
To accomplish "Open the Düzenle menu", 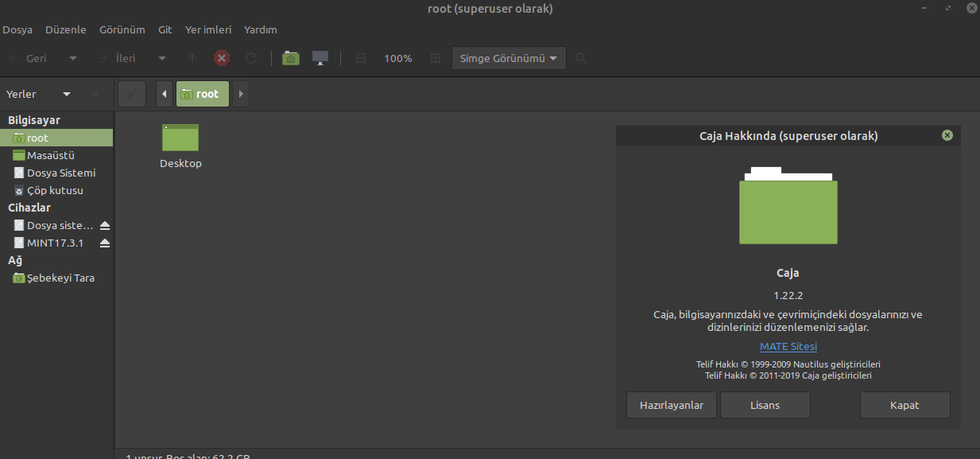I will click(x=66, y=30).
